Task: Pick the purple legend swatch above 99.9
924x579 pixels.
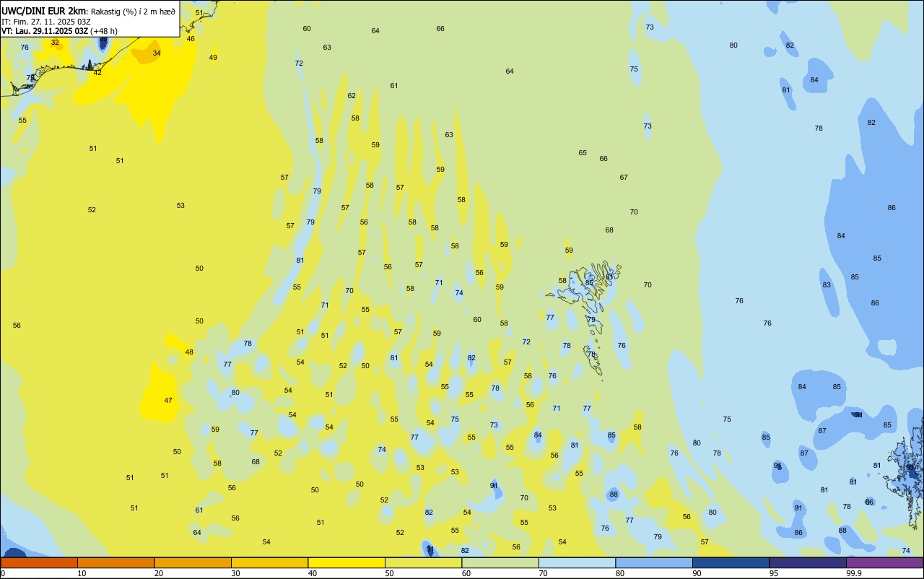Action: (884, 562)
